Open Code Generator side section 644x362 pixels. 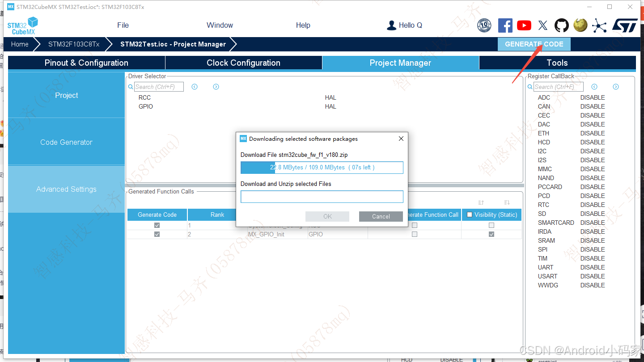[66, 142]
